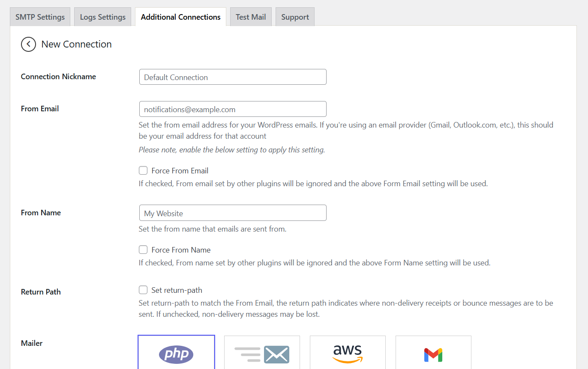Image resolution: width=588 pixels, height=369 pixels.
Task: Tick the Force From Name checkbox
Action: (x=143, y=250)
